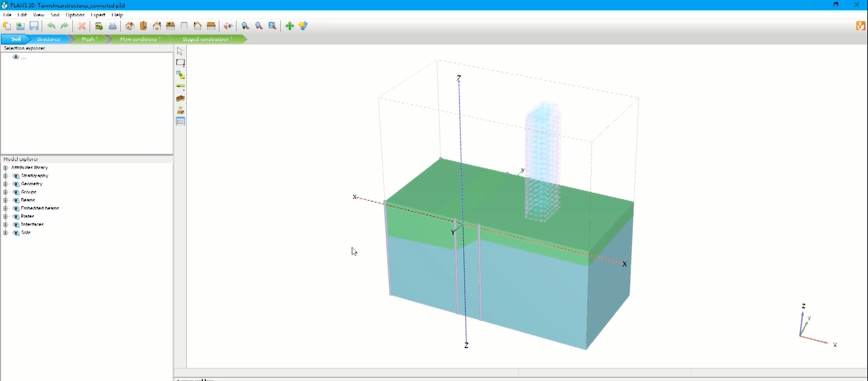Expand the Embedded beams tree node

[x=6, y=208]
